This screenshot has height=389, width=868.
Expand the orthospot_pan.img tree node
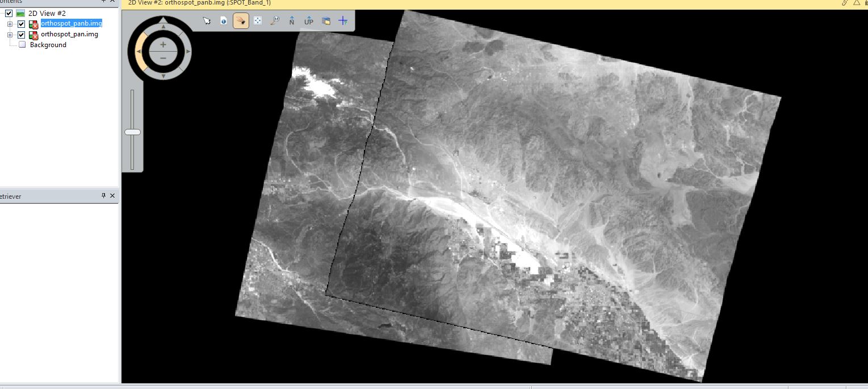click(x=9, y=34)
